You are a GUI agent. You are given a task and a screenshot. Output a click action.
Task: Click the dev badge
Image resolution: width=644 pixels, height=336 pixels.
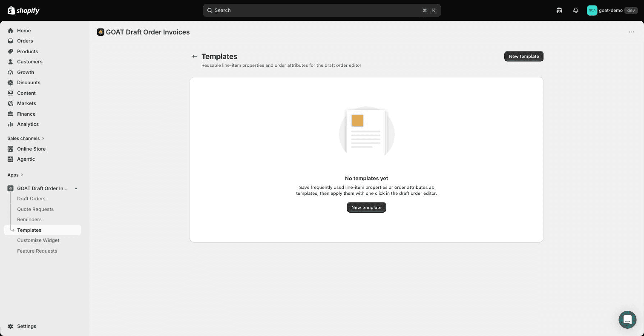click(x=631, y=10)
